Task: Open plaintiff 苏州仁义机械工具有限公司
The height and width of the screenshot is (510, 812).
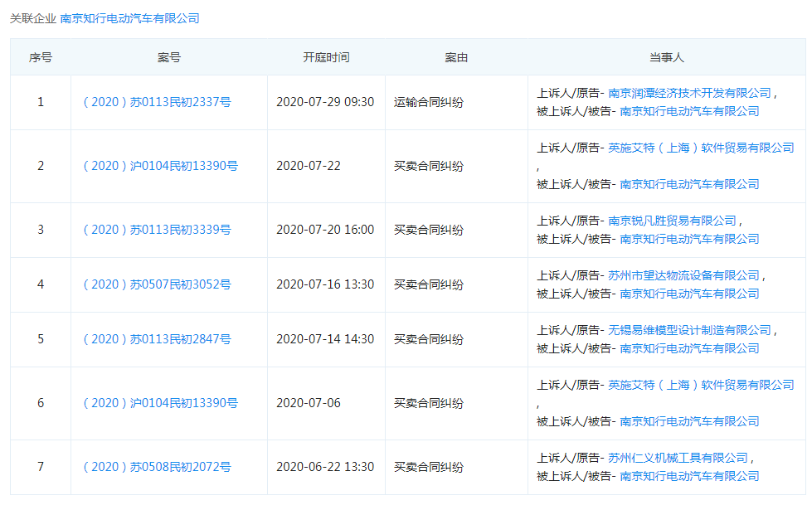Action: coord(678,459)
